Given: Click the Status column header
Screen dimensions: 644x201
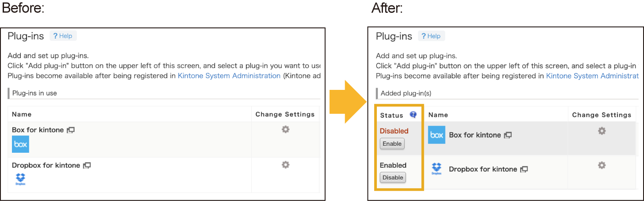Looking at the screenshot, I should 392,115.
